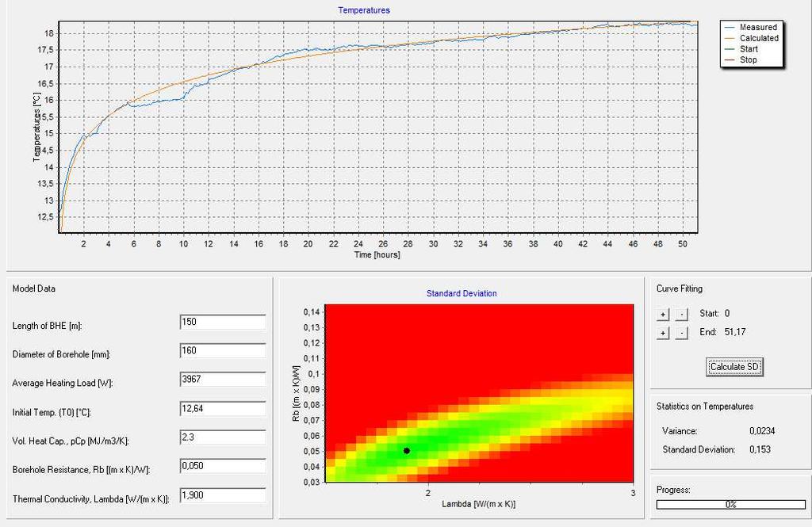Edit the Initial Temp. (T0) field
The width and height of the screenshot is (812, 527).
point(223,408)
